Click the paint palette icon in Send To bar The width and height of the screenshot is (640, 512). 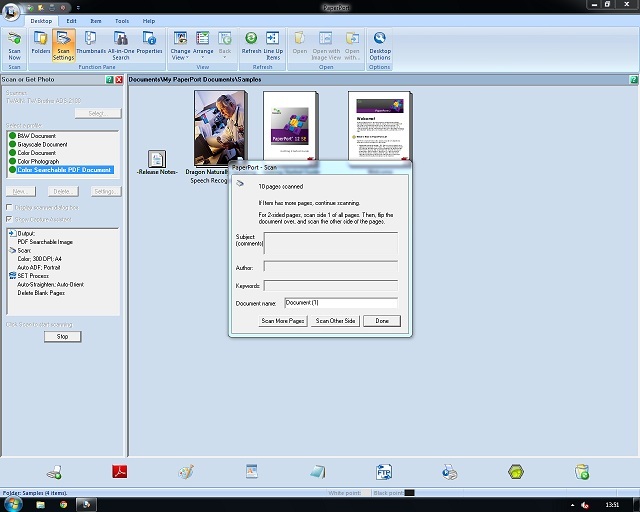click(186, 472)
